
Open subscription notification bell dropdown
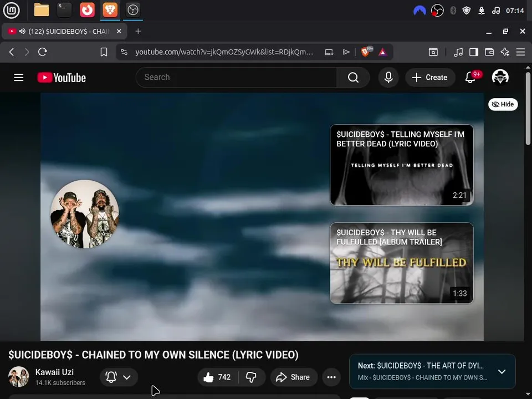(119, 377)
